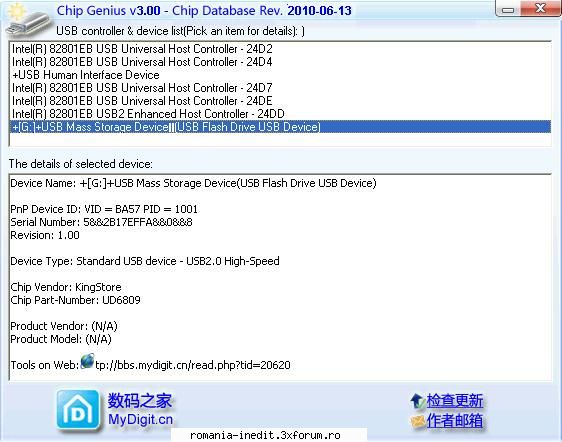Viewport: 562px width, 442px height.
Task: Click the USB drive app icon
Action: coord(28,21)
